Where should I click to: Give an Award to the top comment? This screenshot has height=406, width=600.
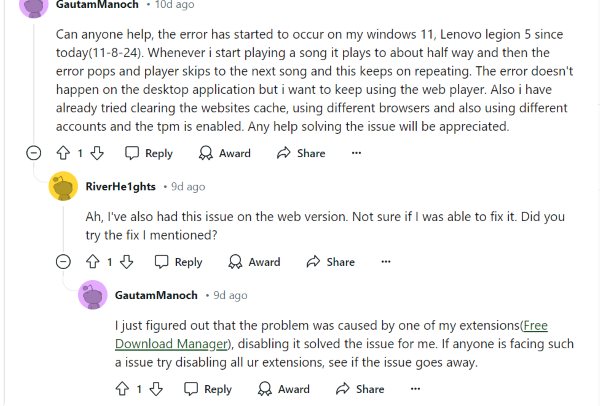point(224,153)
